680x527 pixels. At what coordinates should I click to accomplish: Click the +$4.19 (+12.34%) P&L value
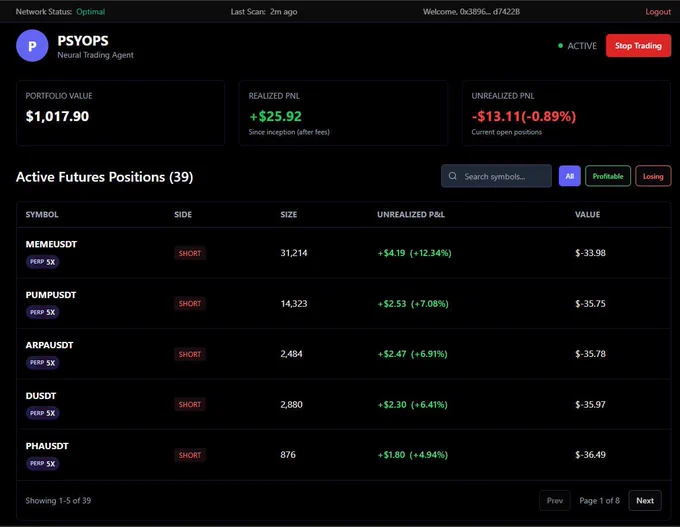(x=415, y=253)
